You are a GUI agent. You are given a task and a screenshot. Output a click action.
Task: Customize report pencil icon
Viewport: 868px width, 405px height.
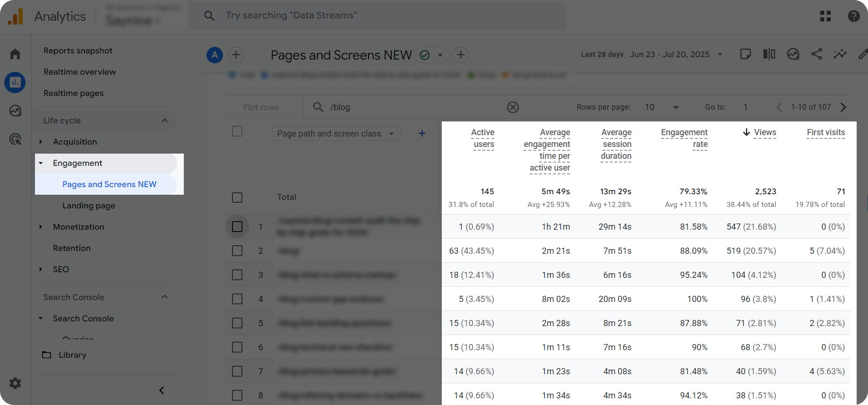[x=863, y=54]
